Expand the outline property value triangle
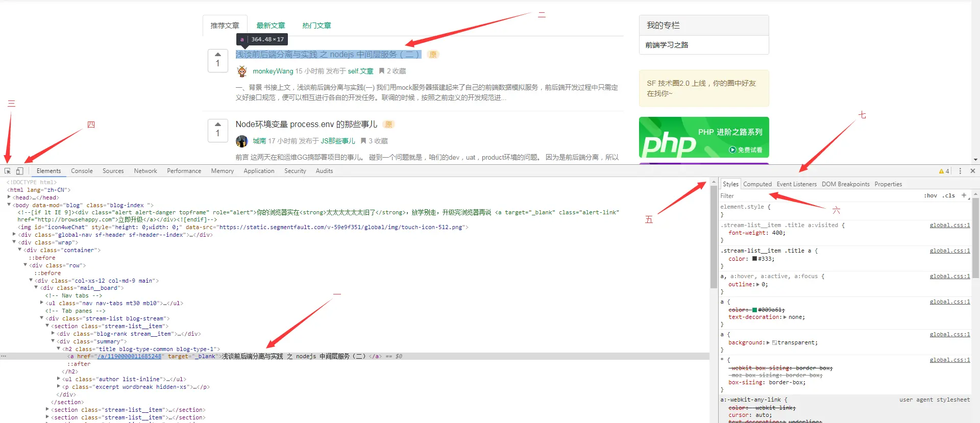 pos(757,284)
